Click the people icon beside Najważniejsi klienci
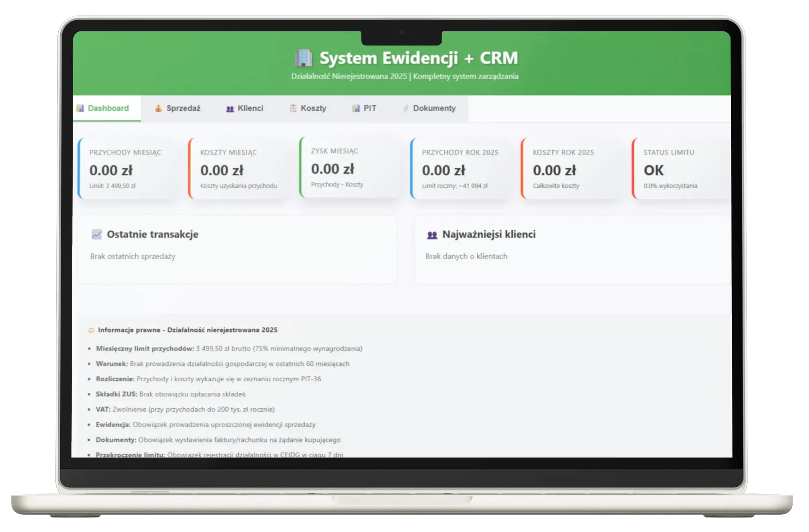The height and width of the screenshot is (532, 809). pos(431,234)
